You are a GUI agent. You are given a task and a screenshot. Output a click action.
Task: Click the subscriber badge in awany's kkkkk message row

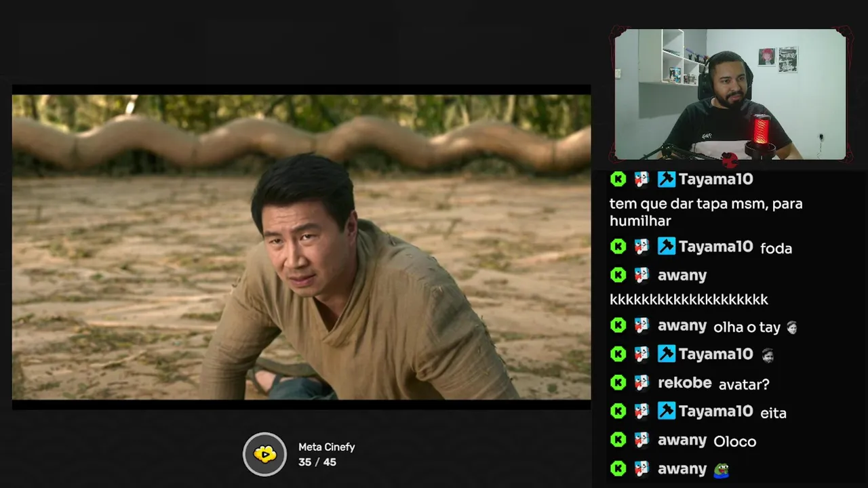tap(642, 274)
